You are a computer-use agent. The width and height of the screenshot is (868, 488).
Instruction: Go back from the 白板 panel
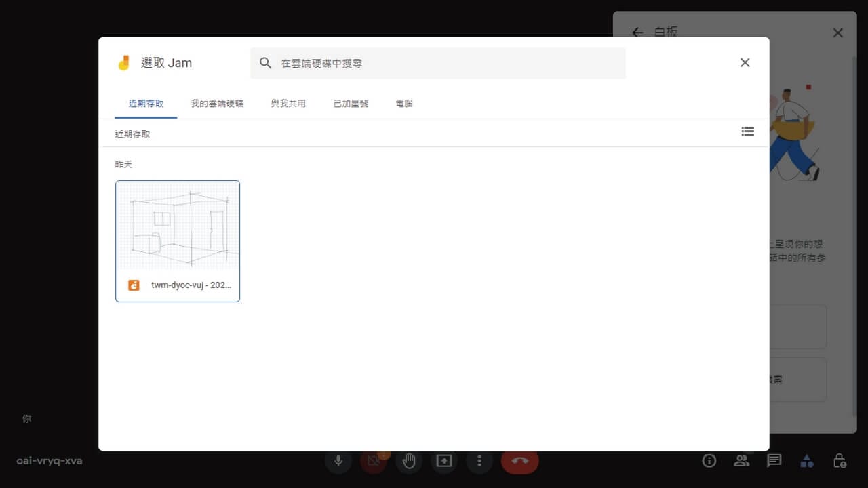point(637,32)
